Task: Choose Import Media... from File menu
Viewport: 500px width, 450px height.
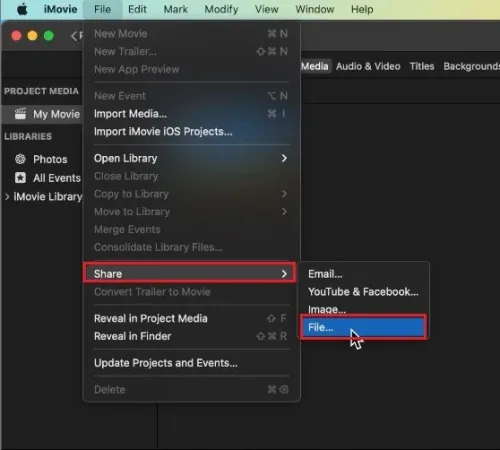Action: coord(191,114)
